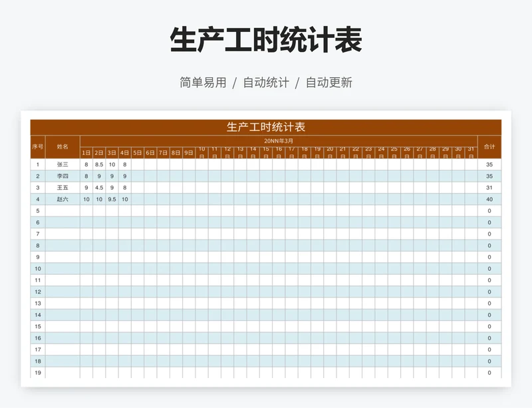The width and height of the screenshot is (532, 408).
Task: Select row number 14 cell
Action: (x=38, y=315)
